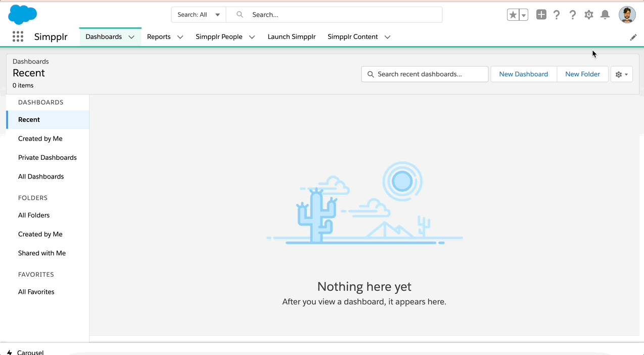Open the Simpplr Content tab
The height and width of the screenshot is (355, 644).
tap(353, 37)
